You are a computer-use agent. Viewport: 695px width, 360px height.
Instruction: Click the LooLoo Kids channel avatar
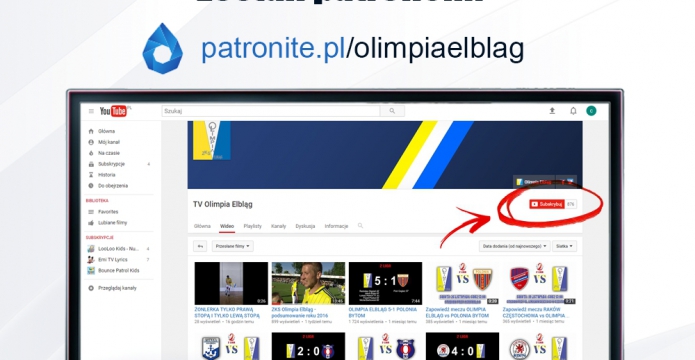tap(91, 249)
